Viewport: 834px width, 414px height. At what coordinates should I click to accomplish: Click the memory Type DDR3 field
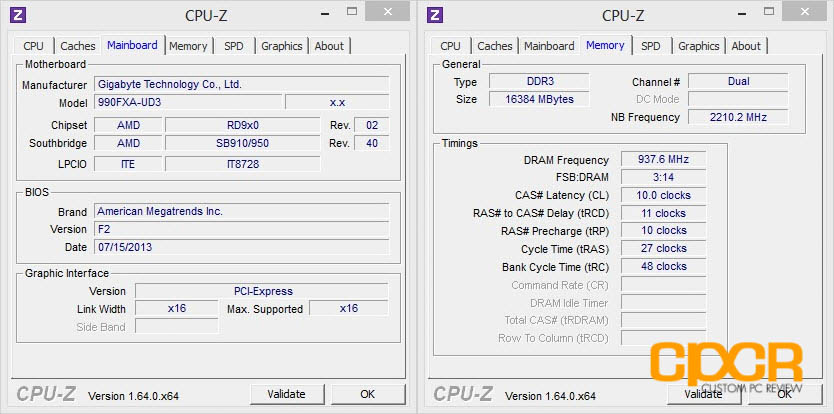(539, 81)
